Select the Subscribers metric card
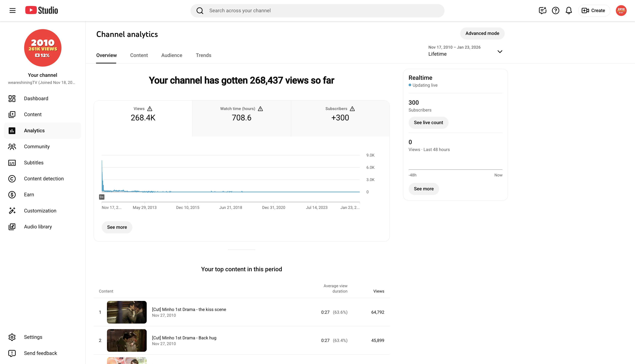635x364 pixels. point(340,119)
